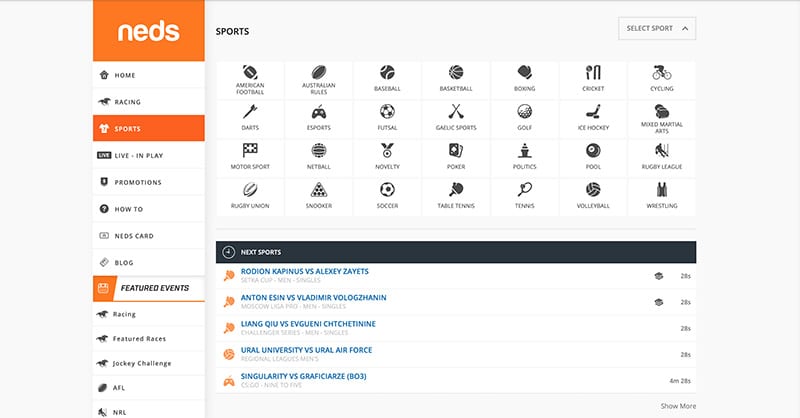
Task: Choose the Boxing glove icon
Action: 524,72
